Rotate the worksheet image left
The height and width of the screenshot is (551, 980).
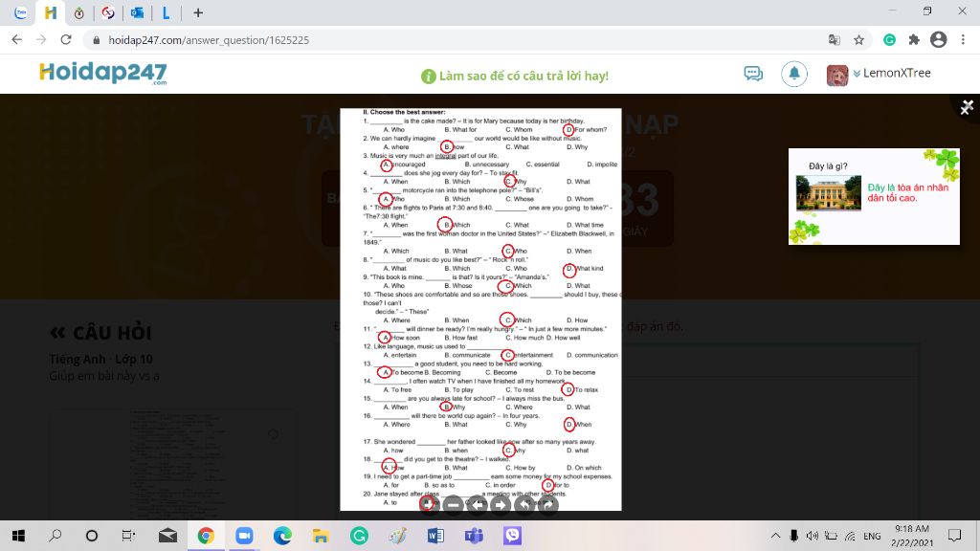(524, 503)
